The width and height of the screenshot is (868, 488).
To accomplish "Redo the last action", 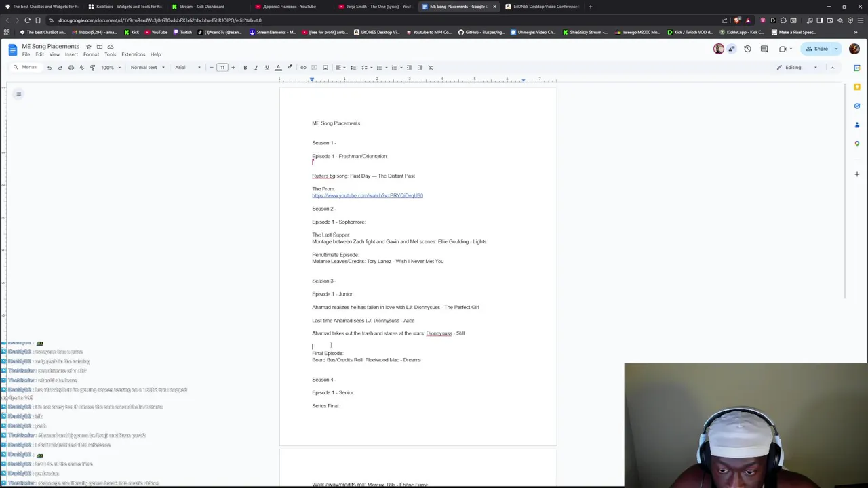I will pyautogui.click(x=60, y=68).
